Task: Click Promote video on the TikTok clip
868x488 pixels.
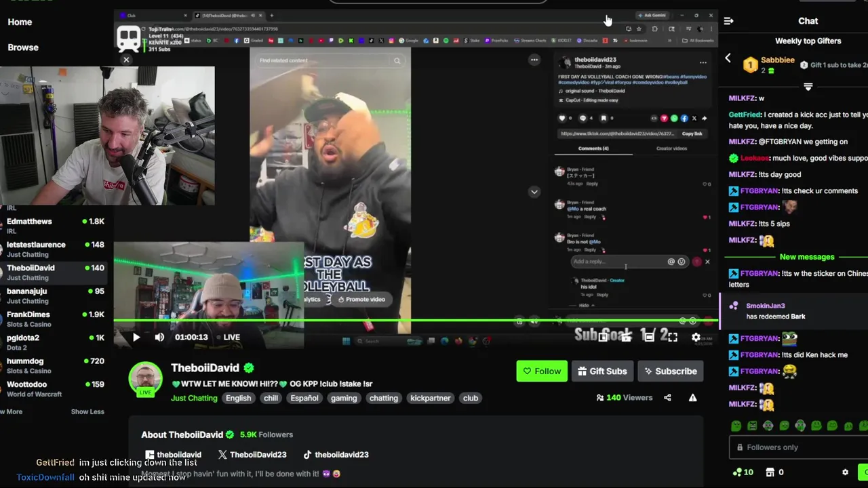Action: click(361, 299)
